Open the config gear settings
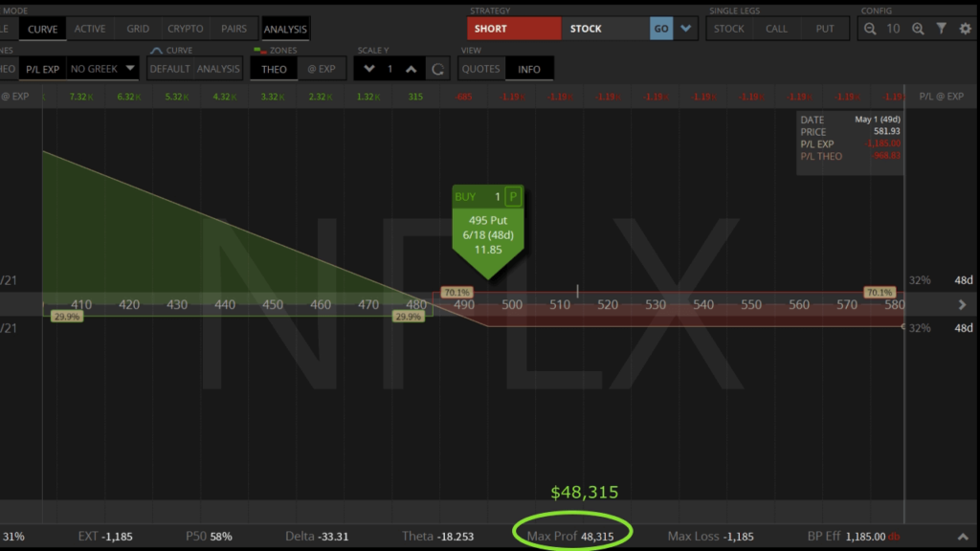The width and height of the screenshot is (980, 551). 965,29
